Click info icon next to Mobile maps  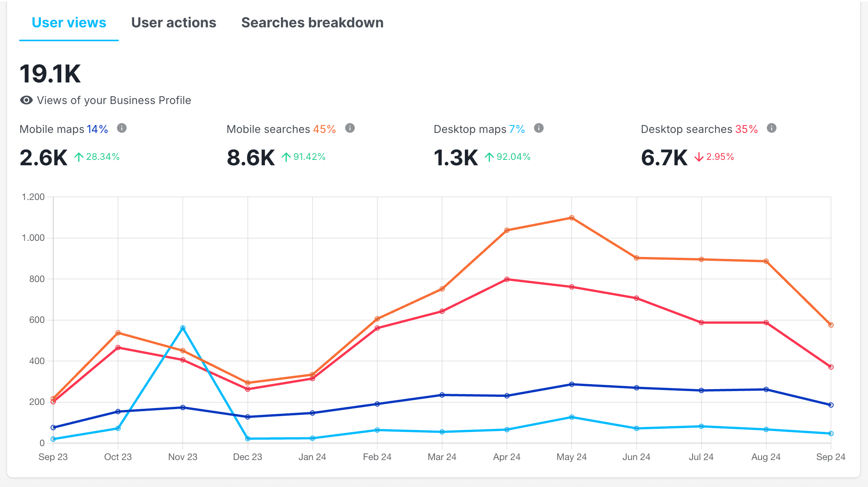tap(122, 128)
